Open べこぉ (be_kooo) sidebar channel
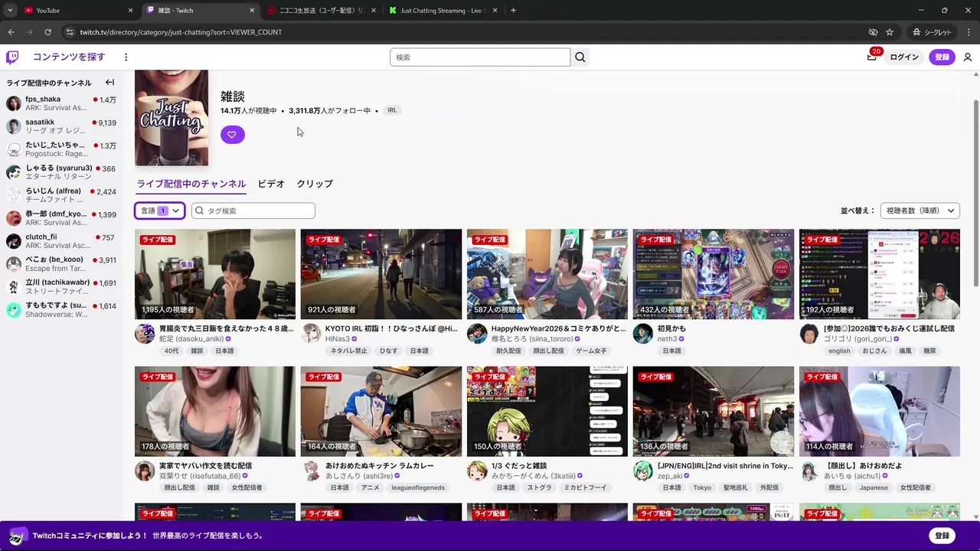 click(61, 264)
